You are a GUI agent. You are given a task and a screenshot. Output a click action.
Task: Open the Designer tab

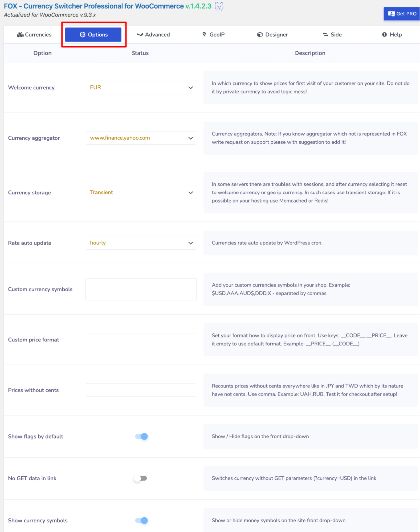(272, 35)
